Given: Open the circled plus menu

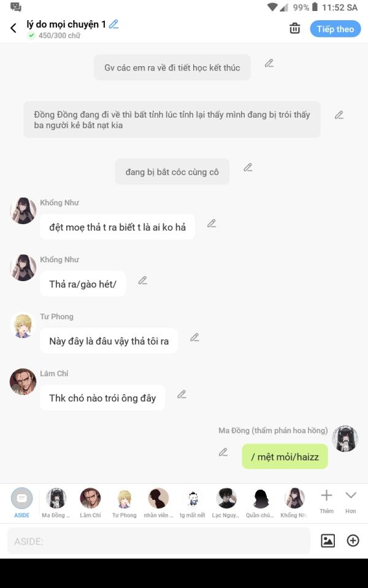Looking at the screenshot, I should (353, 541).
